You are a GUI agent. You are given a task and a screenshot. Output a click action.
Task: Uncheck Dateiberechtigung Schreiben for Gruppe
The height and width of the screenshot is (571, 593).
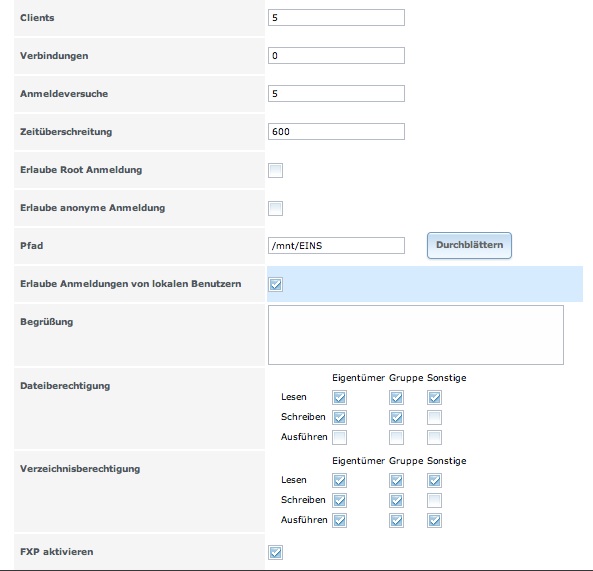[x=396, y=417]
